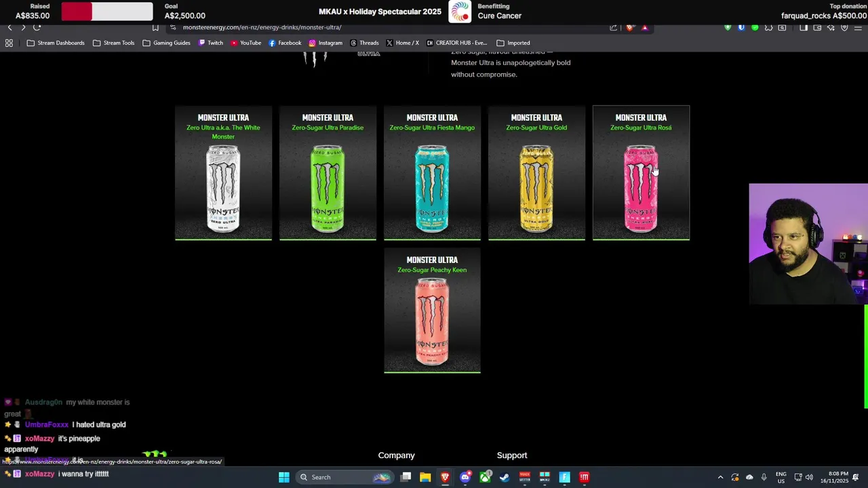Open the Home / X bookmark
The width and height of the screenshot is (868, 488).
[x=403, y=43]
